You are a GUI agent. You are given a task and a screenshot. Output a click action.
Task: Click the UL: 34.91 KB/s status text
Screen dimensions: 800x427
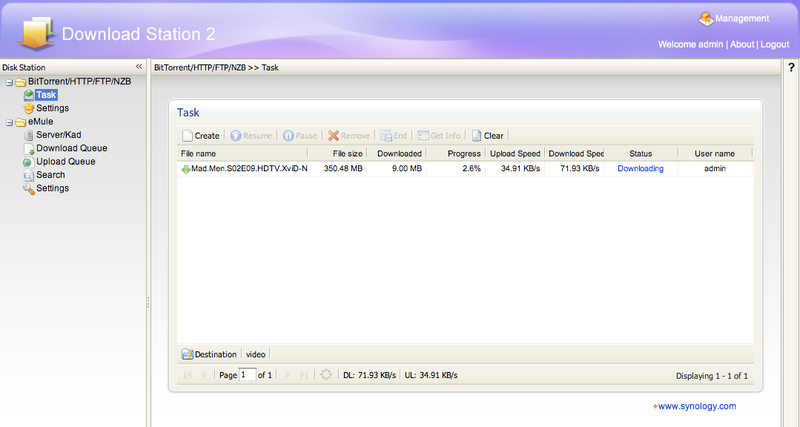pyautogui.click(x=431, y=375)
